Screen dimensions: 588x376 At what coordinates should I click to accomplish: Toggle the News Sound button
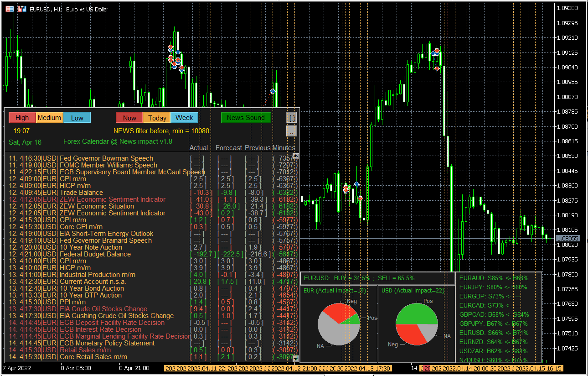point(246,118)
